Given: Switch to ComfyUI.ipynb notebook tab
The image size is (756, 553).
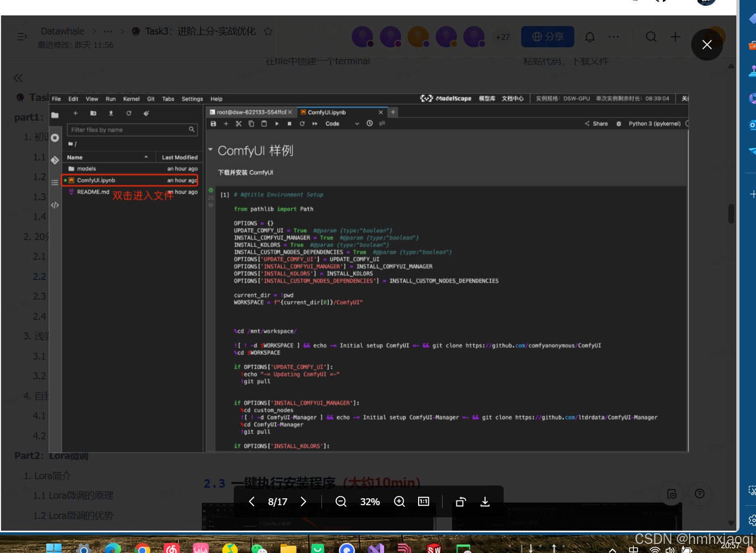Looking at the screenshot, I should pyautogui.click(x=342, y=112).
